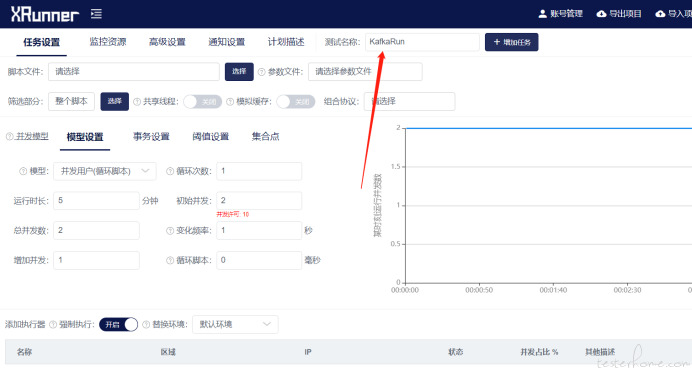Click the 00:00:50 chart axis label
Screen dimensions: 692x378
coord(479,290)
